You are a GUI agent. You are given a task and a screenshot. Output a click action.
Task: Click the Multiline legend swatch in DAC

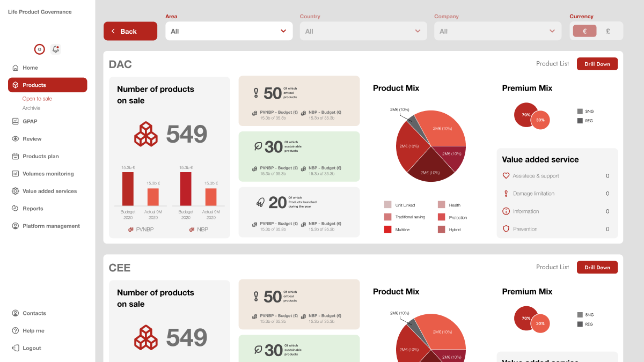click(x=387, y=230)
